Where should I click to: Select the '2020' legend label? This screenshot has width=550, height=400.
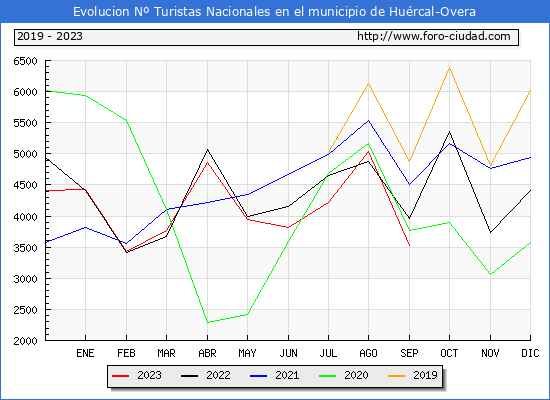(356, 375)
